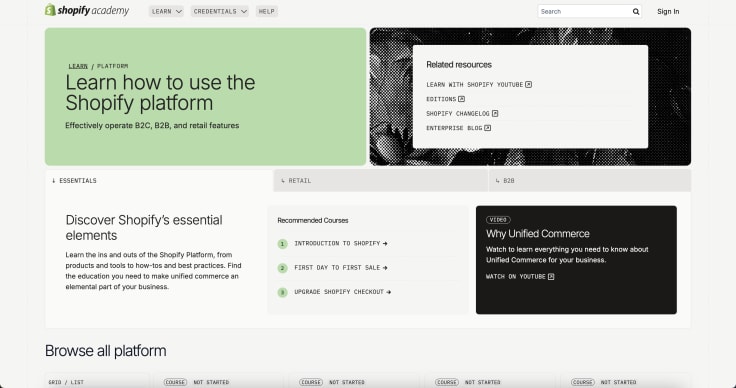Click the Related resources heading

pyautogui.click(x=459, y=65)
